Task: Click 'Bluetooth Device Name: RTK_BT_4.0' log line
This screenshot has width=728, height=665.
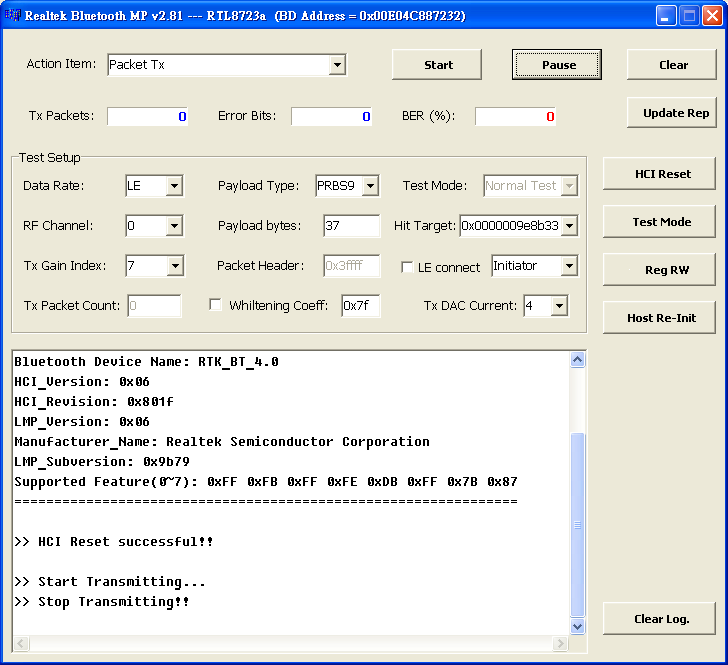Action: click(146, 361)
